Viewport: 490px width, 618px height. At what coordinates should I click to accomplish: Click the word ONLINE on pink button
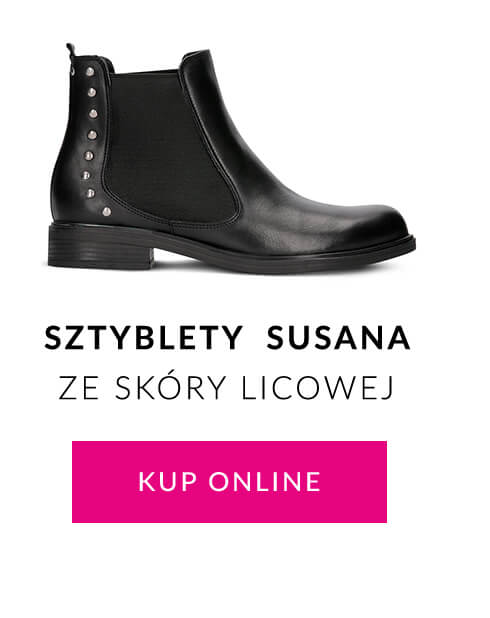point(265,481)
